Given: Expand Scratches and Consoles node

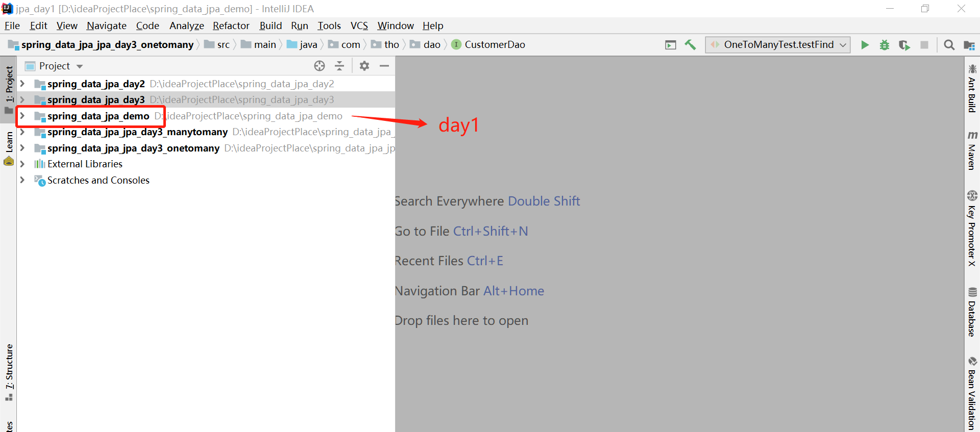Looking at the screenshot, I should [x=22, y=180].
